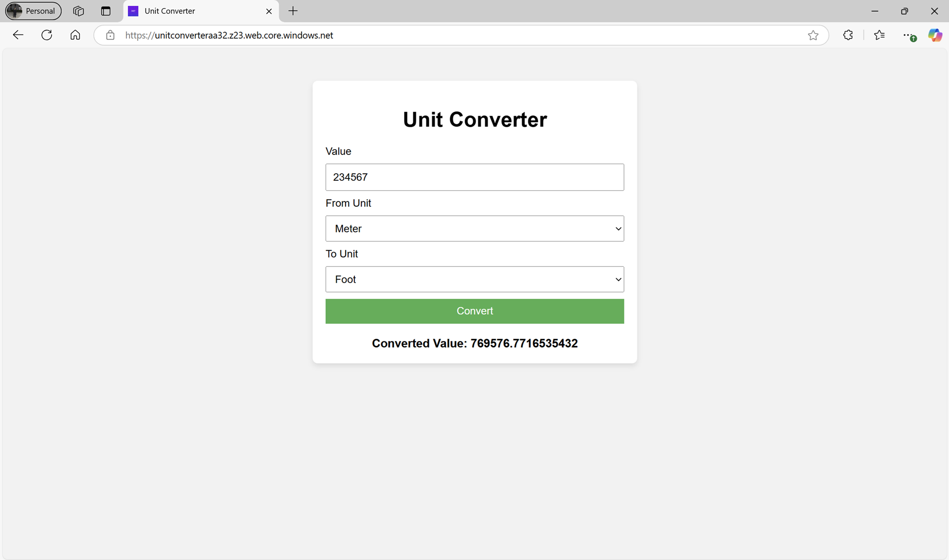Open the Favorites list icon
This screenshot has width=949, height=560.
[879, 35]
